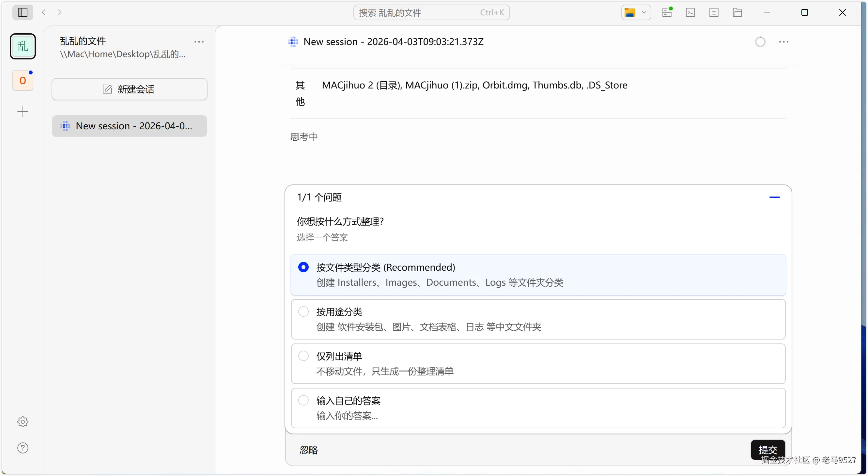The width and height of the screenshot is (868, 476).
Task: Expand the file explorer open-in dropdown
Action: (x=644, y=12)
